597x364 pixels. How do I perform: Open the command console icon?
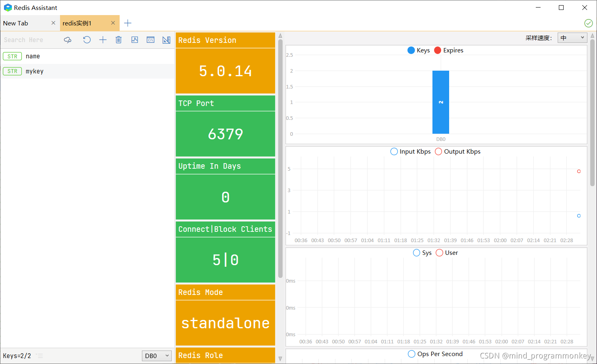151,40
